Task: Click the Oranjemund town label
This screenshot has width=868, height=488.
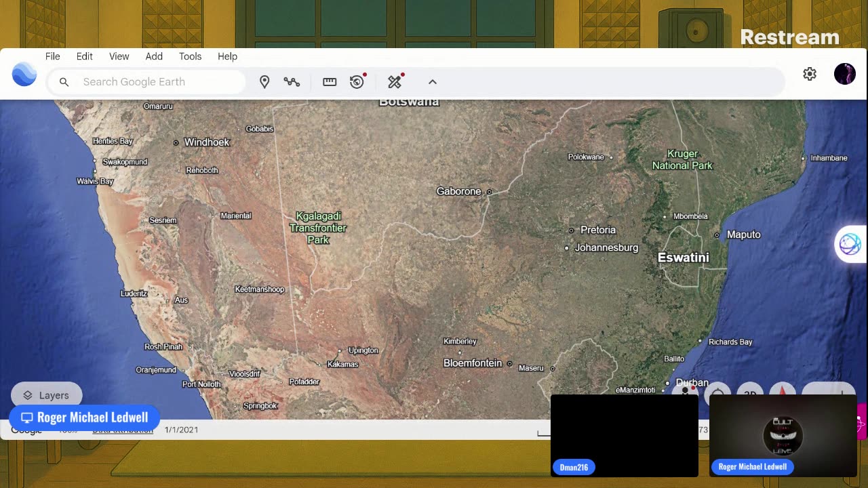Action: pos(156,370)
